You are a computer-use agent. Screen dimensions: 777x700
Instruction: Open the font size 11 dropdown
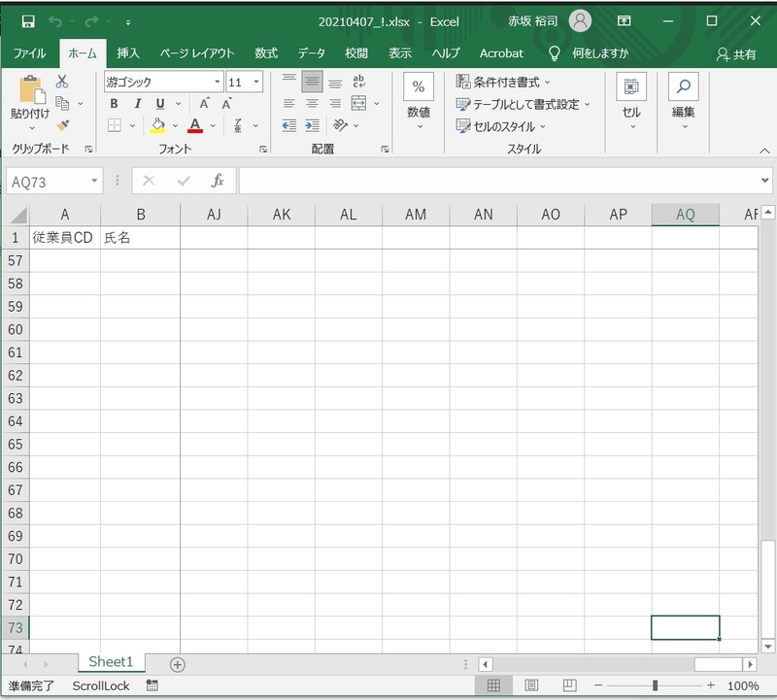(256, 82)
